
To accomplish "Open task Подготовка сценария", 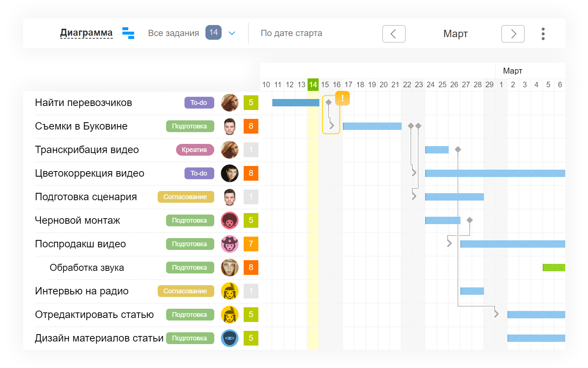I will pos(86,197).
